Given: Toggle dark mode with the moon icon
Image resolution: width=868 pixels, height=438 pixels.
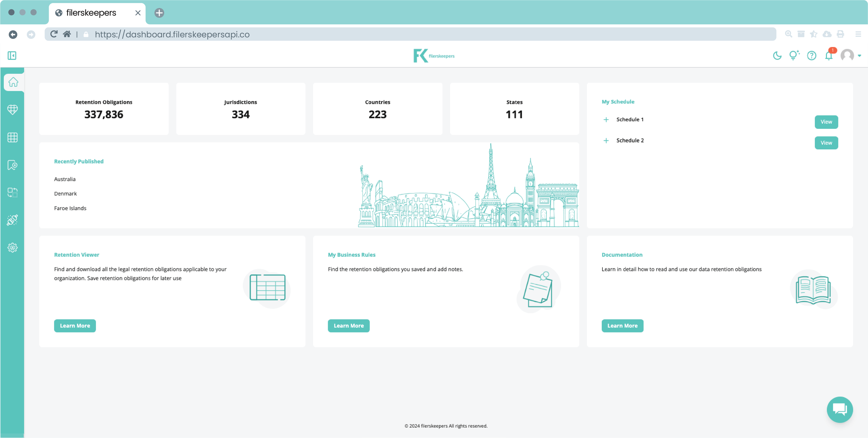Looking at the screenshot, I should 777,56.
